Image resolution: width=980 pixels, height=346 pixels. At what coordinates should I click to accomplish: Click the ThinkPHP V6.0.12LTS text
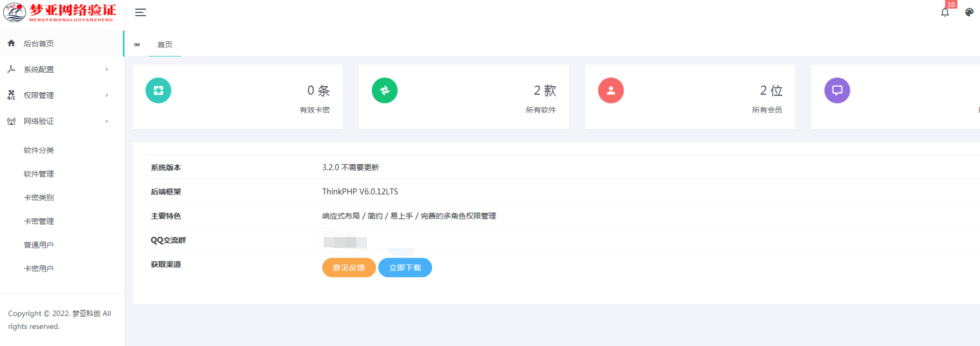[360, 192]
